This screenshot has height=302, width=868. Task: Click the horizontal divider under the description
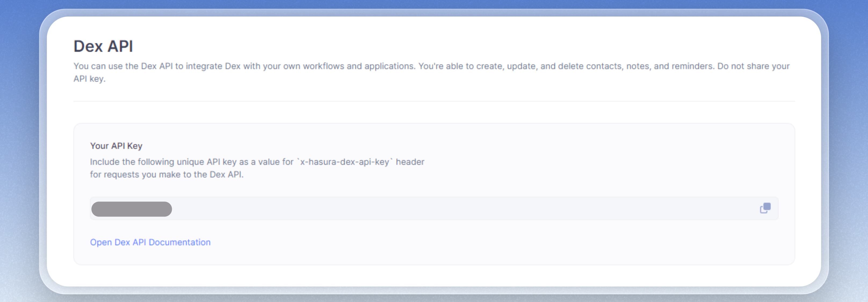click(x=434, y=101)
